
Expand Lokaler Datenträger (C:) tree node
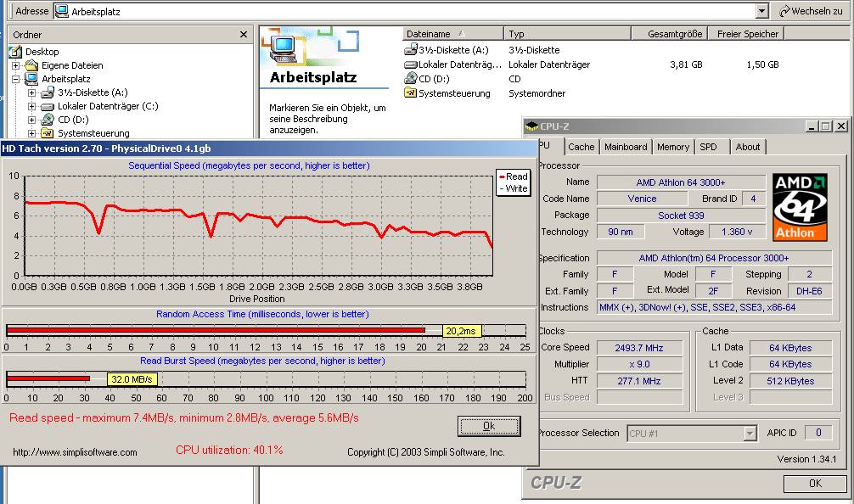[31, 106]
